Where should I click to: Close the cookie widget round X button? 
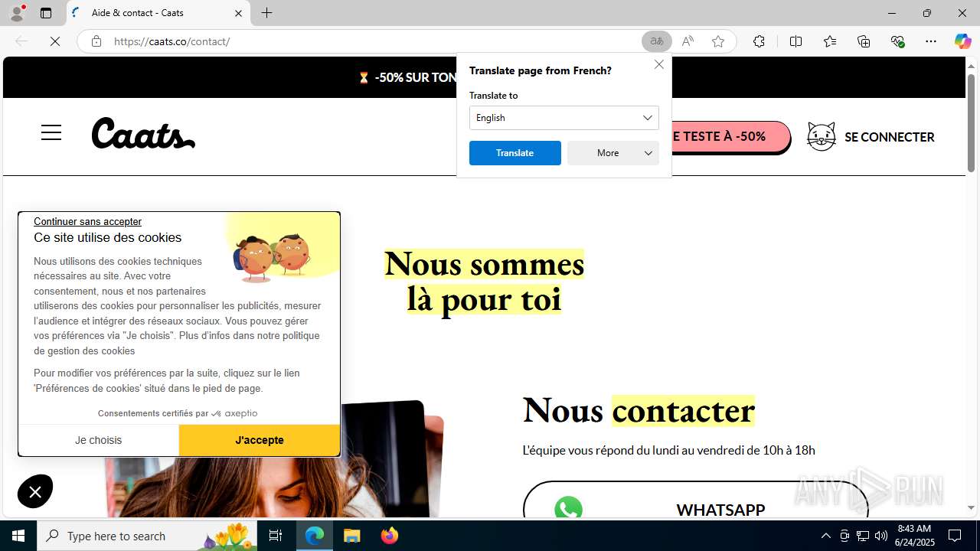tap(35, 491)
